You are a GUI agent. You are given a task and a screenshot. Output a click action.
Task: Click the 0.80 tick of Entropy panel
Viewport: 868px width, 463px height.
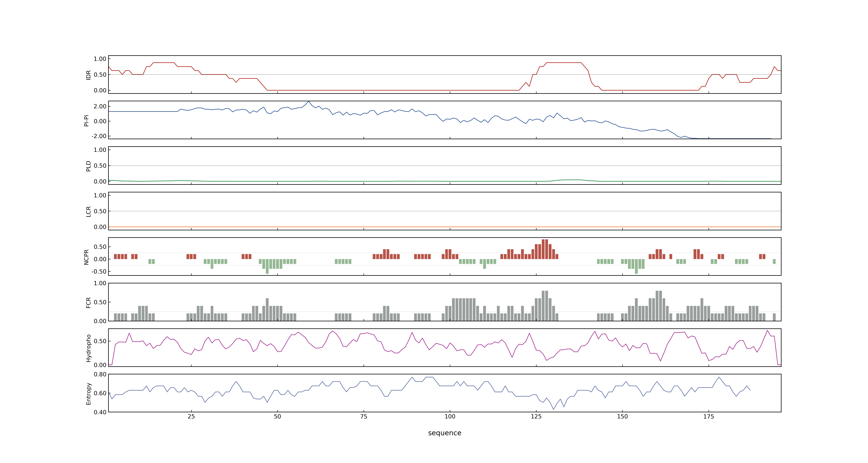pos(100,374)
